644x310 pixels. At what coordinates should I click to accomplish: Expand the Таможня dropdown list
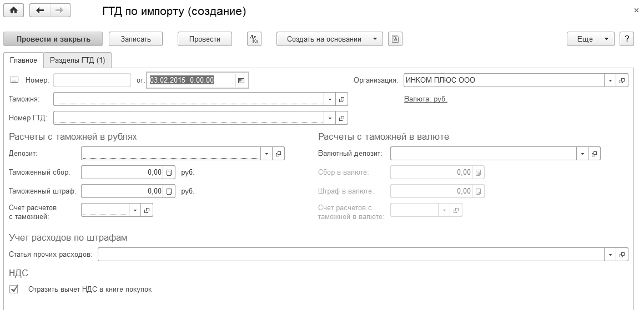click(330, 99)
